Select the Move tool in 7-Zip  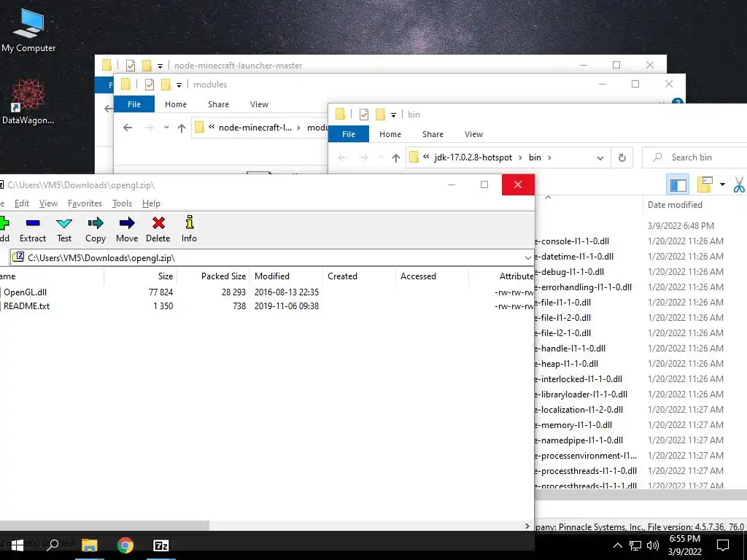(x=127, y=230)
